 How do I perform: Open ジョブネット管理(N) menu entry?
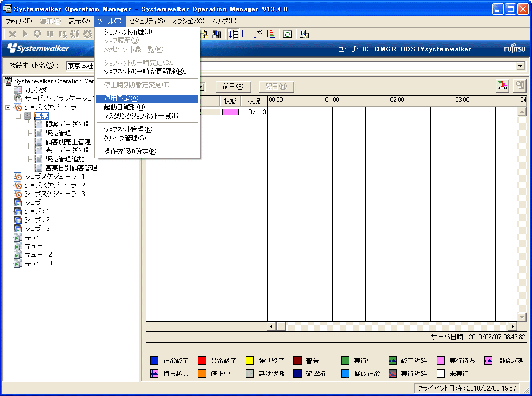pyautogui.click(x=148, y=129)
